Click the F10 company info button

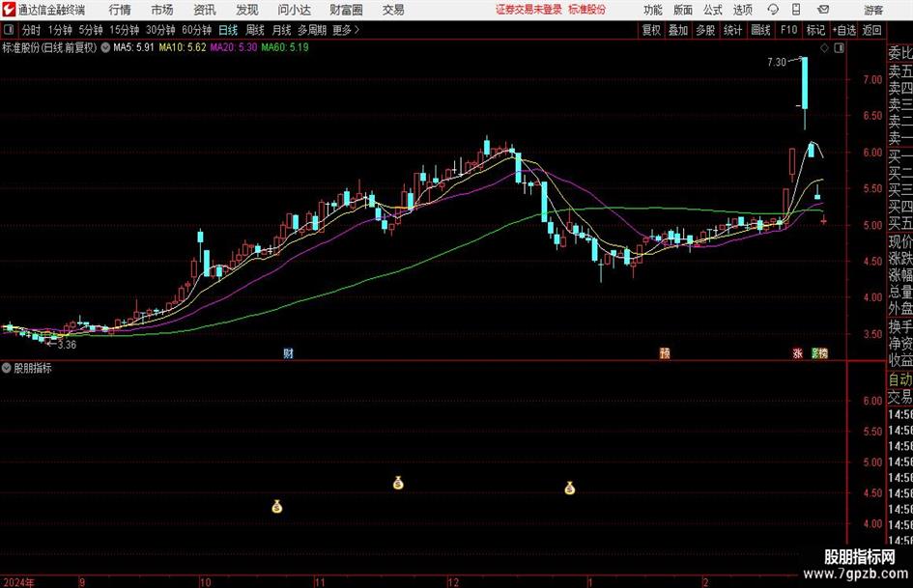789,30
